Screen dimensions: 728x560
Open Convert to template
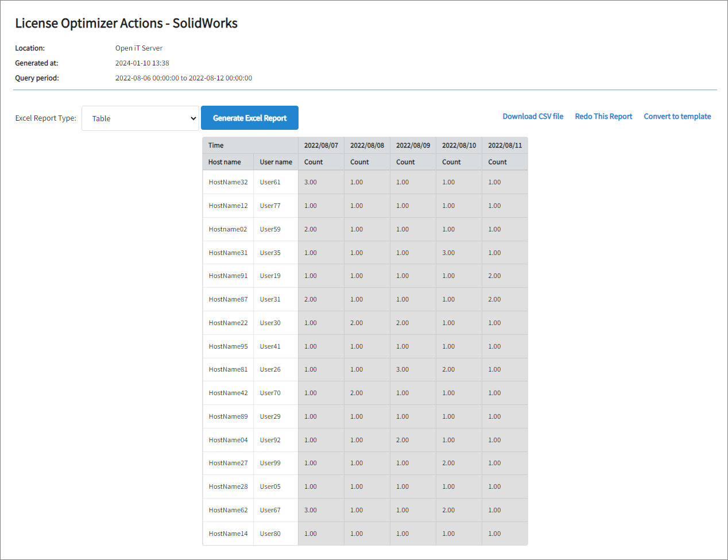tap(677, 116)
